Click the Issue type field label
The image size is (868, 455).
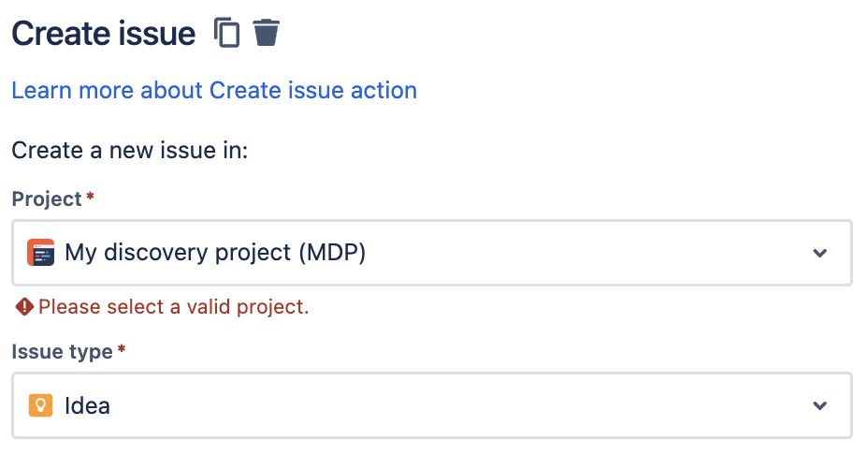tap(62, 352)
